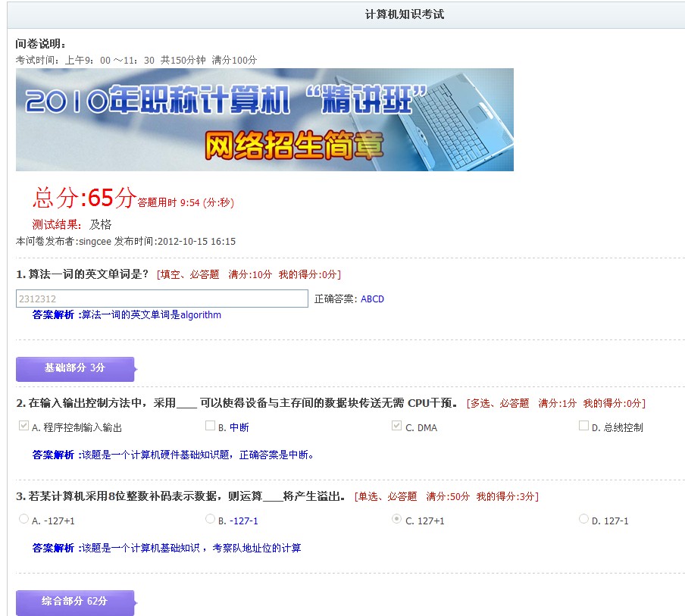The image size is (685, 616).
Task: Select radio option A -127+1
Action: coord(23,518)
